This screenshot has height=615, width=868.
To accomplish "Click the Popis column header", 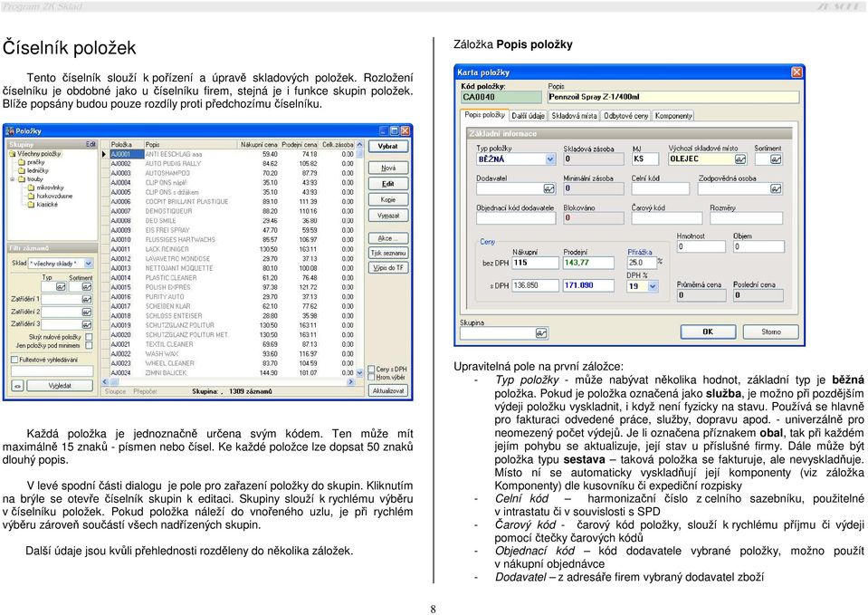I will pyautogui.click(x=191, y=144).
